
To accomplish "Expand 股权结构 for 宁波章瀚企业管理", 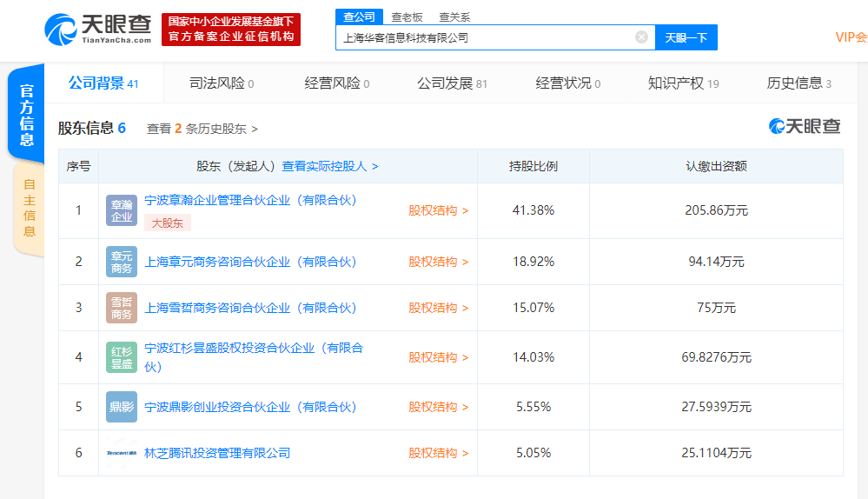I will 439,210.
